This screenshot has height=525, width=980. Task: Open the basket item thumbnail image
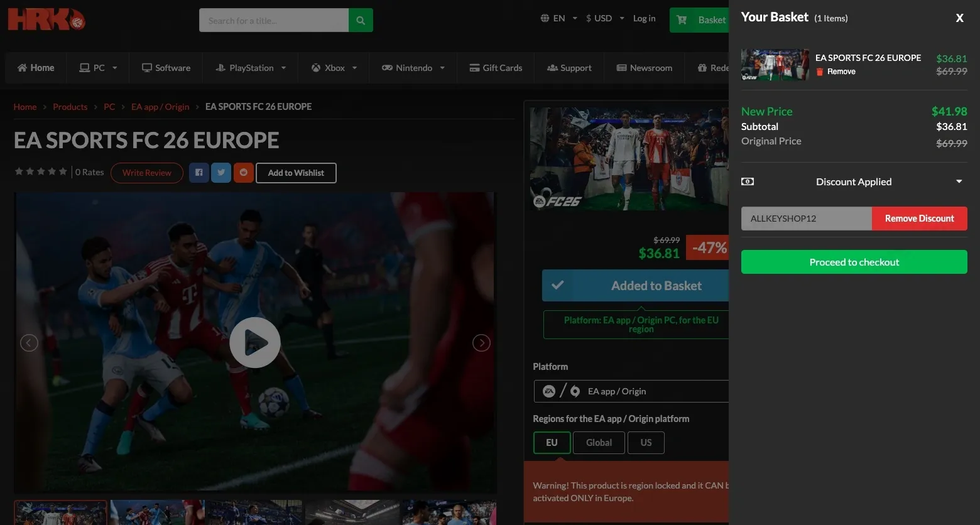pyautogui.click(x=775, y=65)
